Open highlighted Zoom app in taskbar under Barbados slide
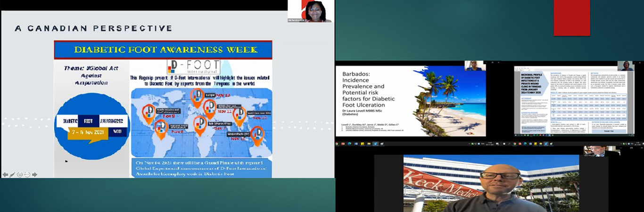644x212 pixels. [x=375, y=144]
